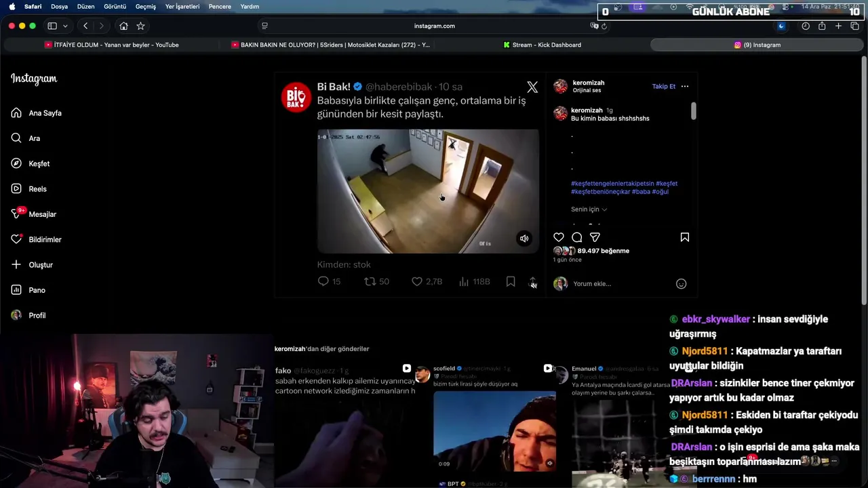The width and height of the screenshot is (868, 488).
Task: Open Bildirimler notifications
Action: (x=37, y=239)
